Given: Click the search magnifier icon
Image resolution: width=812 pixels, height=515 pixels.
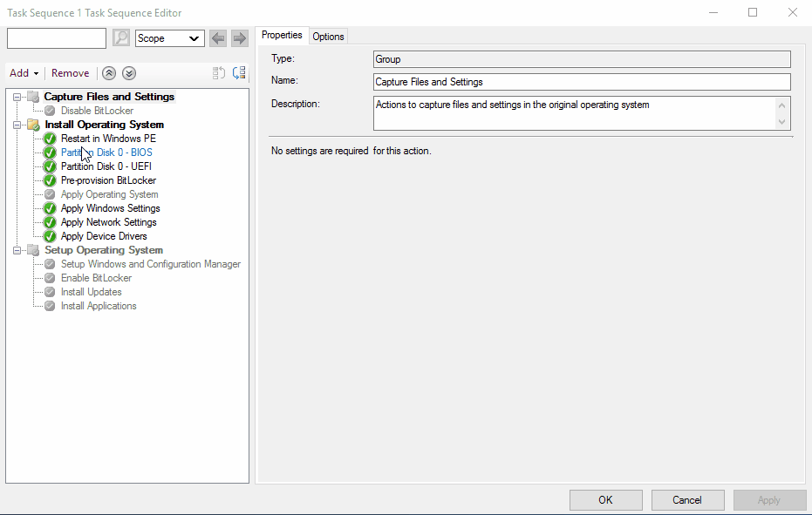Looking at the screenshot, I should (x=121, y=37).
